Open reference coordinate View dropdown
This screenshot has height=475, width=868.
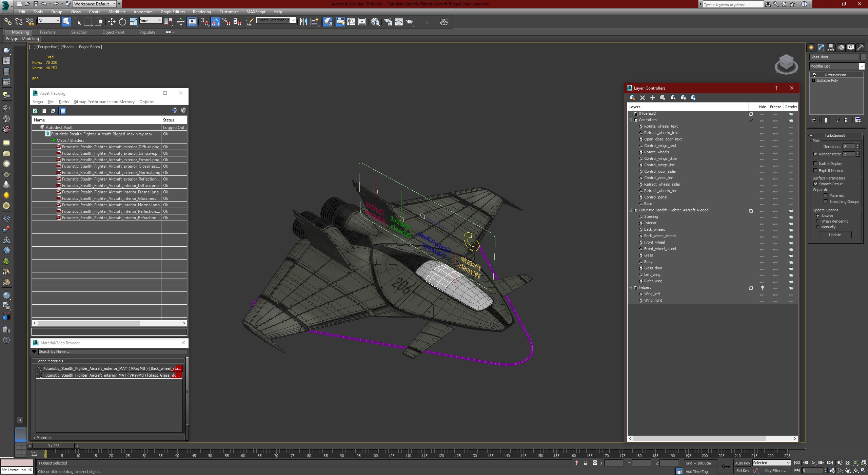tap(151, 20)
